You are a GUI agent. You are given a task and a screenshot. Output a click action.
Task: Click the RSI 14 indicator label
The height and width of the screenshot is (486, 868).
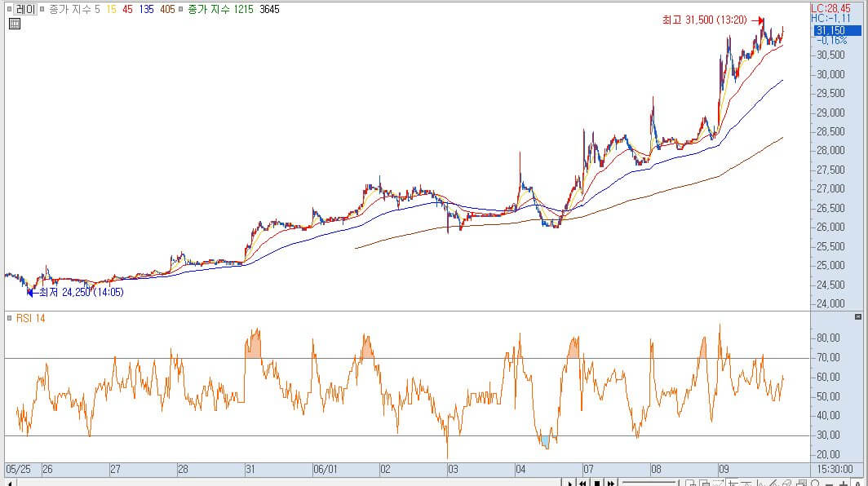[30, 318]
